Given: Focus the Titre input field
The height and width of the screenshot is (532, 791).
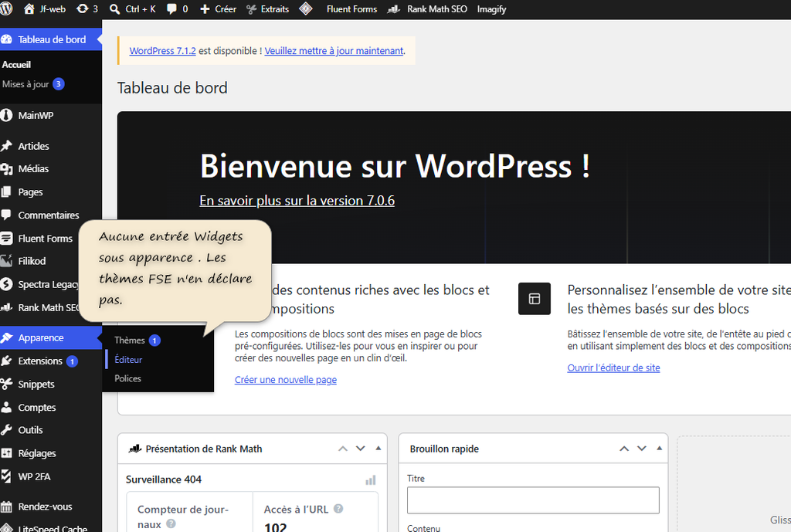Looking at the screenshot, I should [x=533, y=500].
